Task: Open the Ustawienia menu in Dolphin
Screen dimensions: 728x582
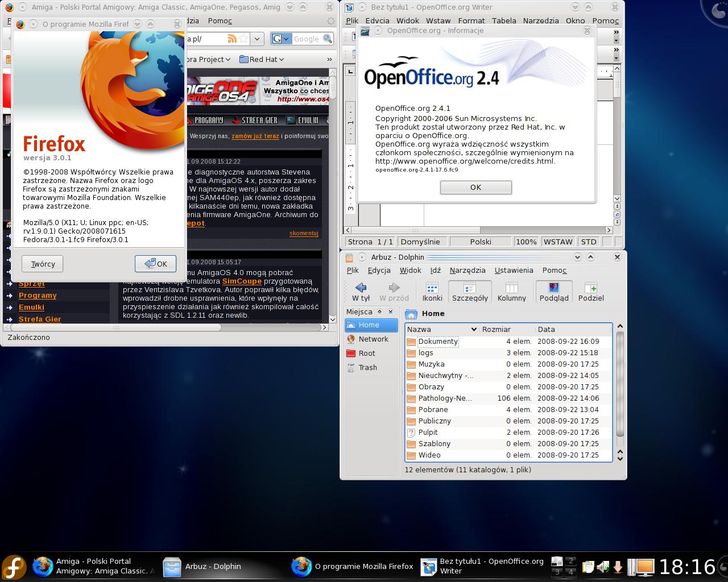Action: tap(514, 271)
